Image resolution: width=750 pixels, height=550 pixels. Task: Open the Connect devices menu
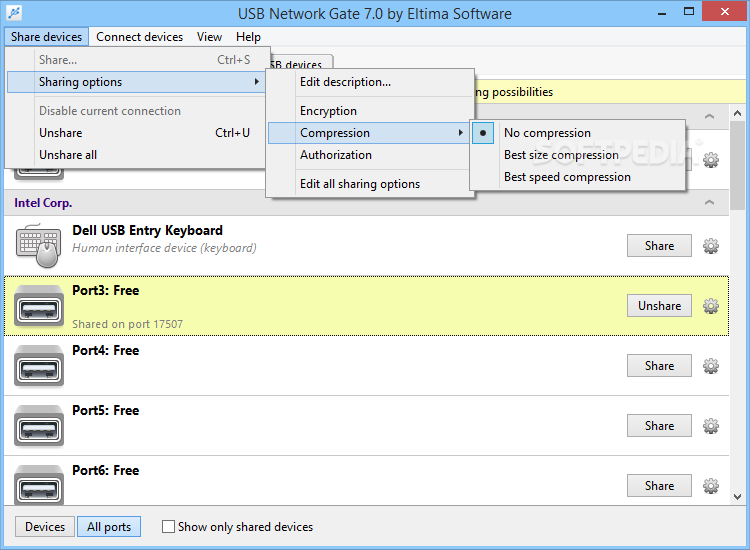pyautogui.click(x=140, y=37)
